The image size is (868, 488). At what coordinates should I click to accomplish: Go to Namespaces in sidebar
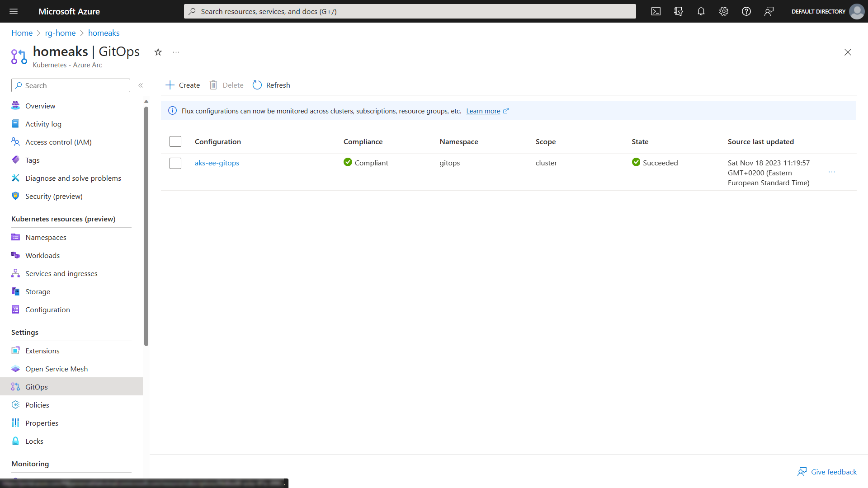coord(46,237)
